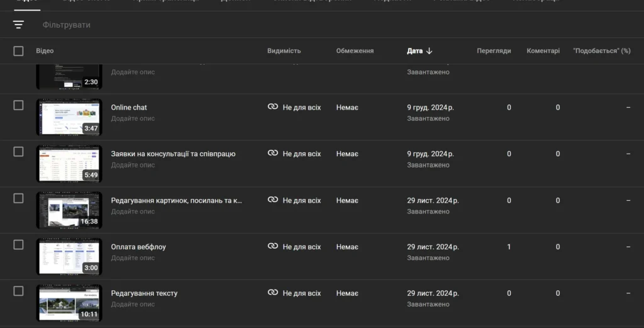Select the Online chat video checkbox
644x328 pixels.
pos(18,105)
